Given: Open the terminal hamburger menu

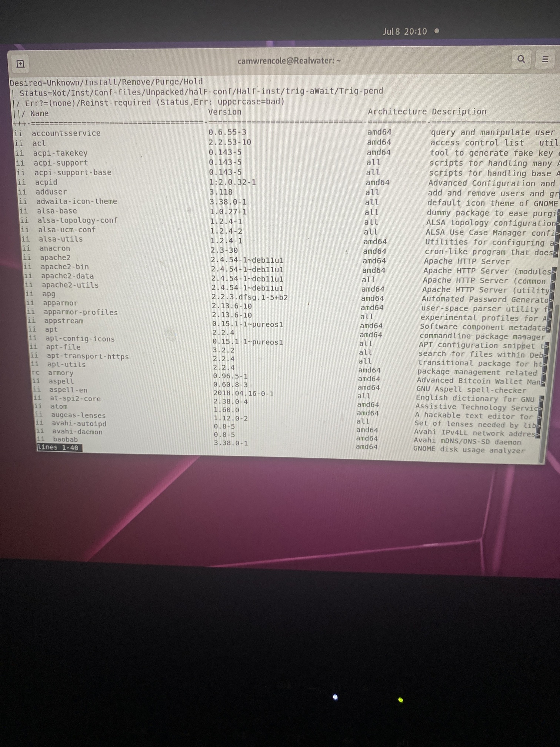Looking at the screenshot, I should point(545,59).
